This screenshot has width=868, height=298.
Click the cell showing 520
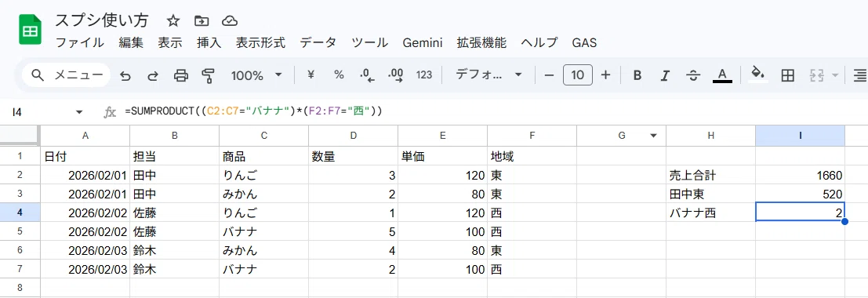click(x=800, y=194)
